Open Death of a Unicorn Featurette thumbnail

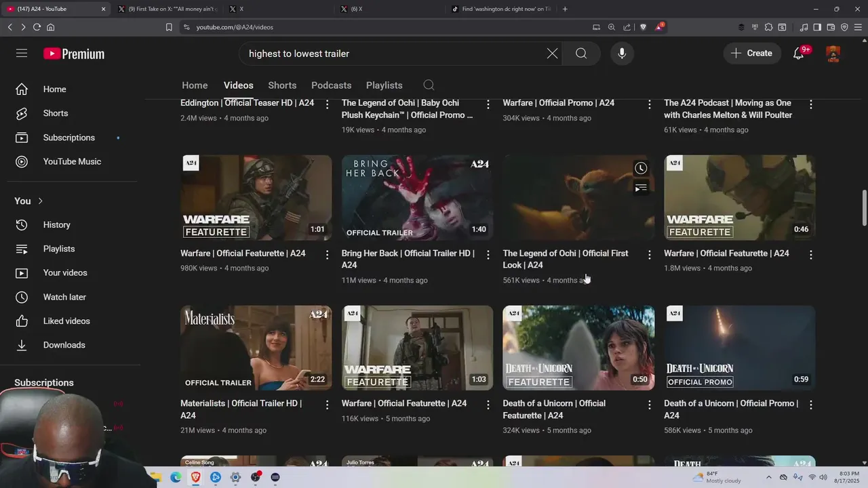click(578, 348)
